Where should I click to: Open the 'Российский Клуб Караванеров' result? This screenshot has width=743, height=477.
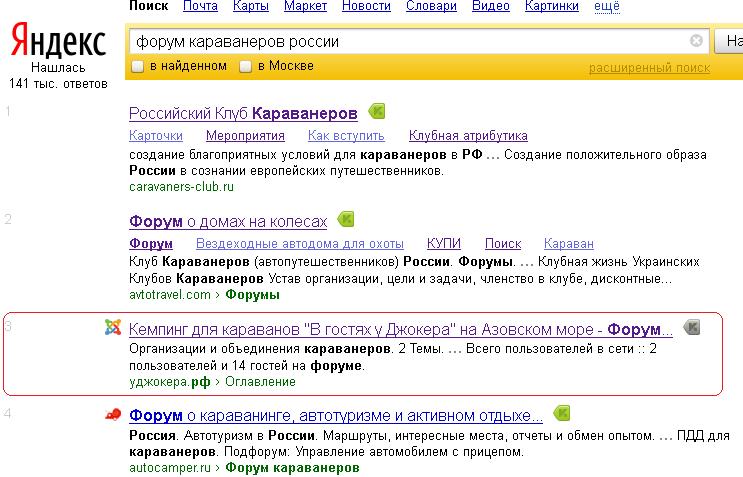tap(243, 114)
